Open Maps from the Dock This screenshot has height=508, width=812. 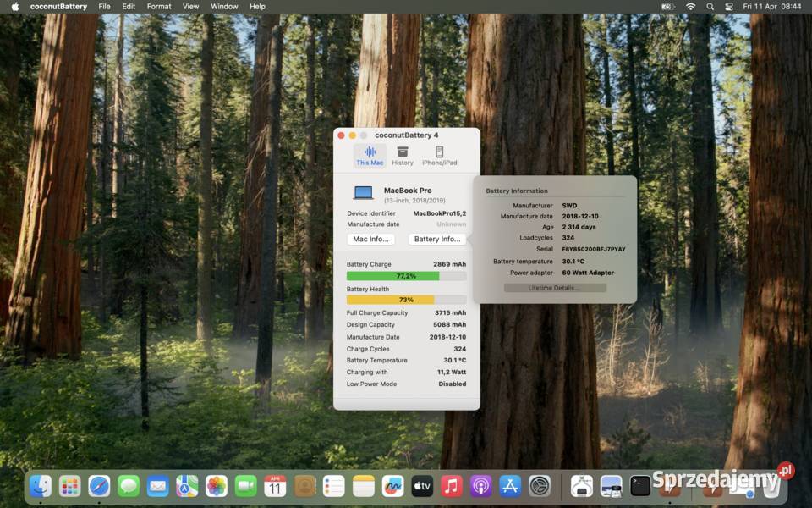[187, 486]
